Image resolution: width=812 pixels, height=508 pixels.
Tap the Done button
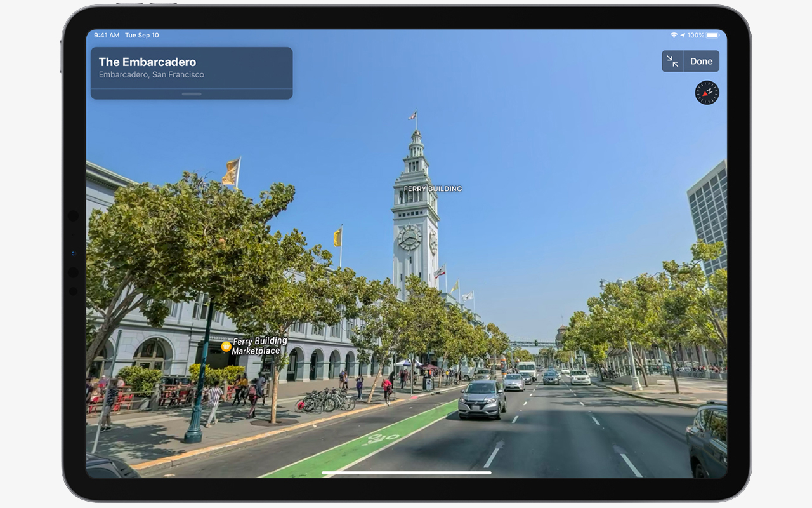(702, 62)
